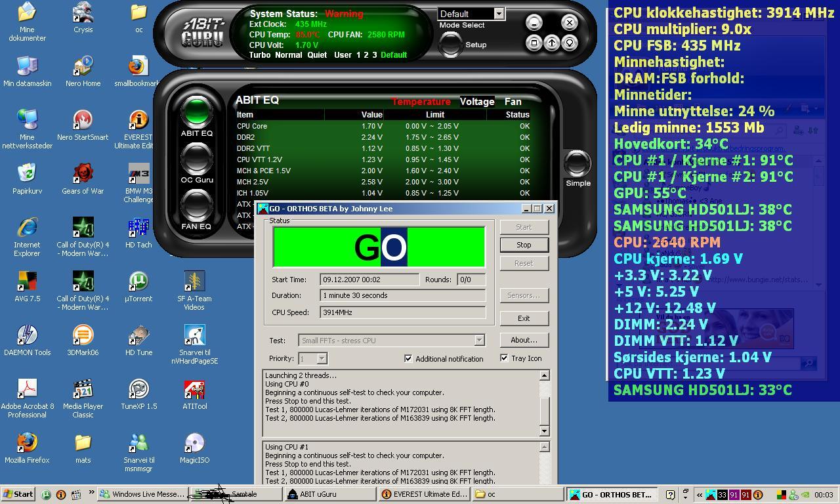The height and width of the screenshot is (504, 840).
Task: Open µTorrent desktop shortcut
Action: tap(138, 287)
